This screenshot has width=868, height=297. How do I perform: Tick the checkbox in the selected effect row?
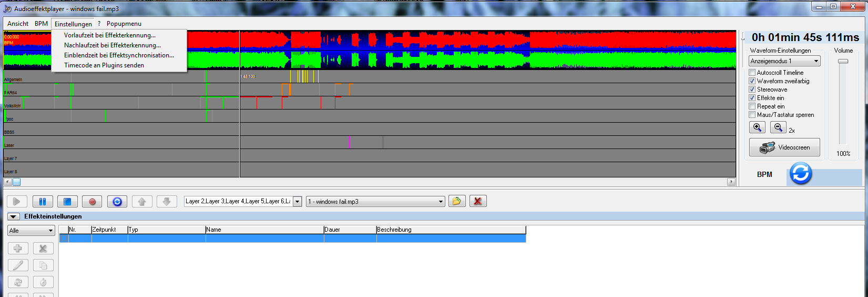click(x=64, y=239)
